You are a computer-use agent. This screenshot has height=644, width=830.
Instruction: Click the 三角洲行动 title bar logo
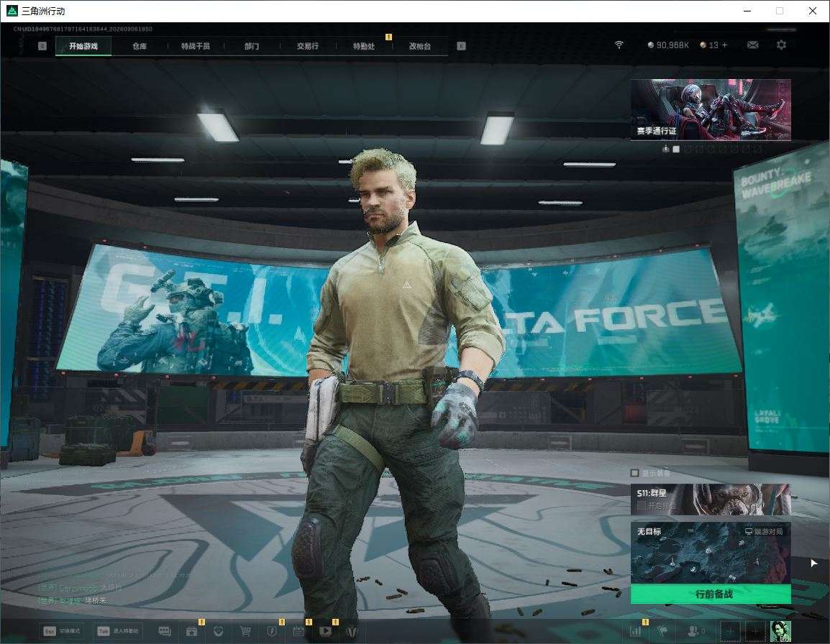click(x=12, y=11)
